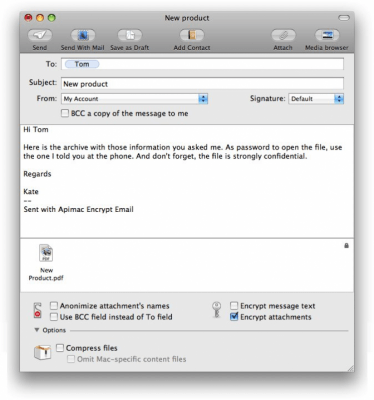Viewport: 374px width, 400px height.
Task: Click the toolbar toggle pill button
Action: pyautogui.click(x=344, y=18)
